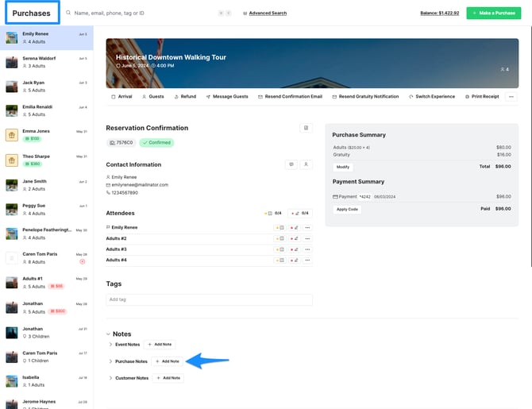532x409 pixels.
Task: Click the Make a Purchase button
Action: (494, 13)
